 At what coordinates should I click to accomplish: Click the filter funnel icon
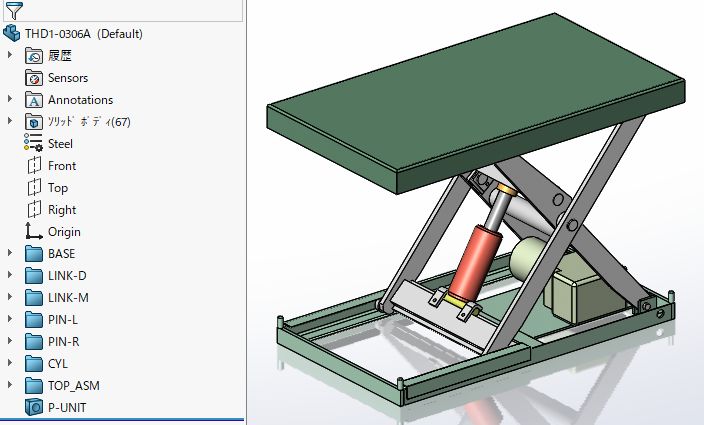pyautogui.click(x=13, y=10)
